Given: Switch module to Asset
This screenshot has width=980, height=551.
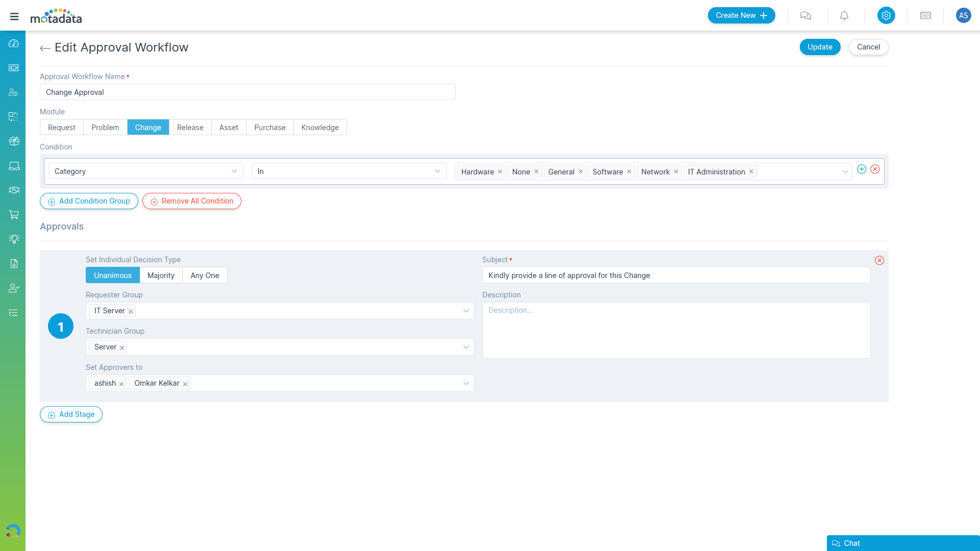Looking at the screenshot, I should tap(229, 127).
